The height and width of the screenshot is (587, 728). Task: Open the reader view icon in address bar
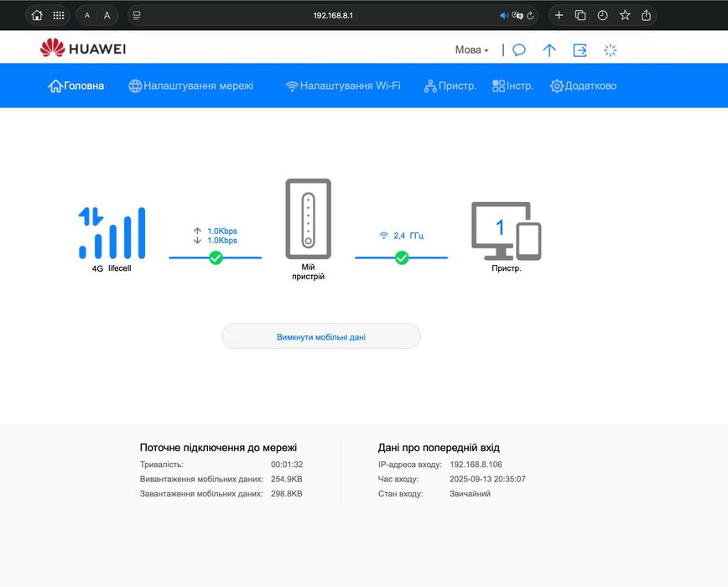click(137, 15)
